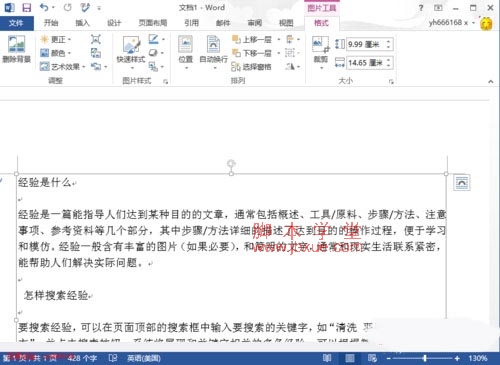
Task: Open the Quick Styles (快速样式) gallery
Action: (131, 52)
